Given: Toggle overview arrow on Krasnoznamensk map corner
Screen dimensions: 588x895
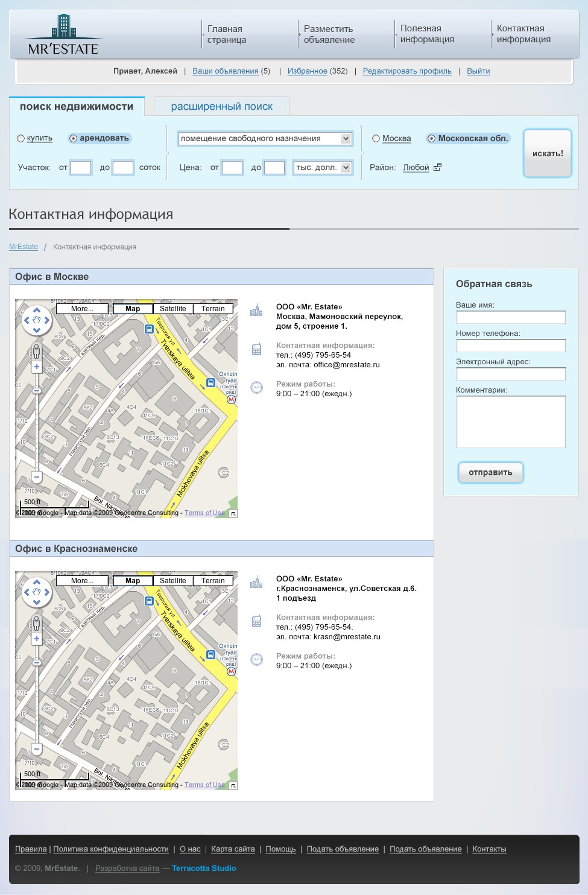Looking at the screenshot, I should click(x=233, y=786).
